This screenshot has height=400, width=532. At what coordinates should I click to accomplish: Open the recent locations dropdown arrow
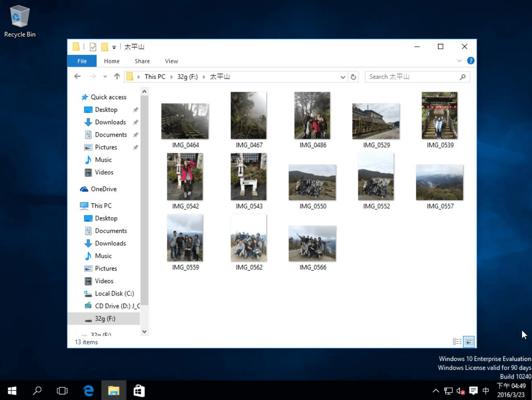tap(105, 77)
